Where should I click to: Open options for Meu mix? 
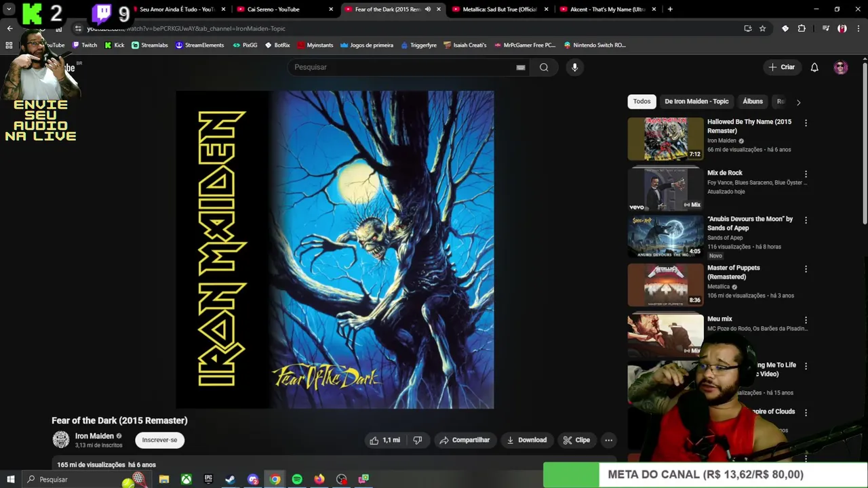tap(806, 320)
